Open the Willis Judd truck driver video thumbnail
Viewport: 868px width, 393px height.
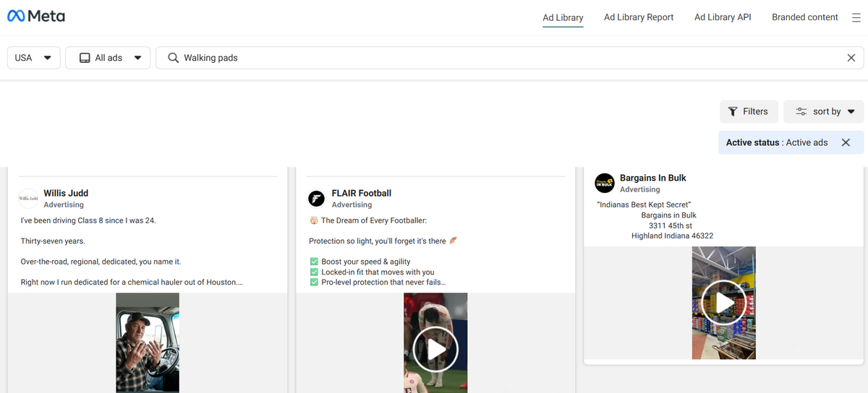click(148, 342)
